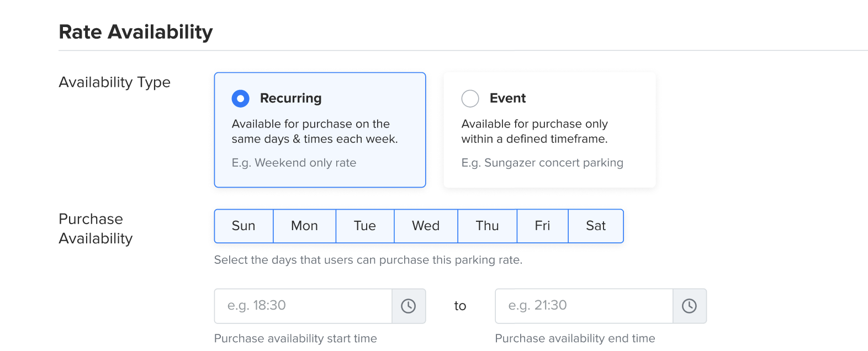
Task: Select the Event radio button
Action: 470,99
